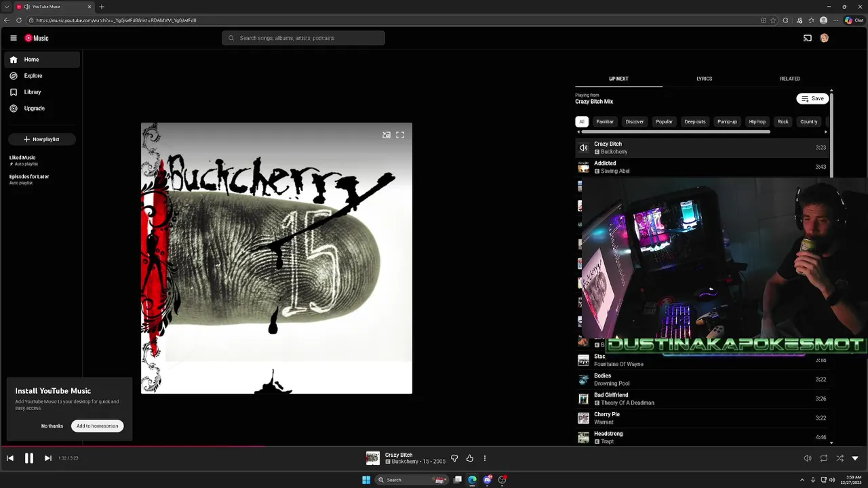Click the chips horizontal scrollbar

point(675,131)
